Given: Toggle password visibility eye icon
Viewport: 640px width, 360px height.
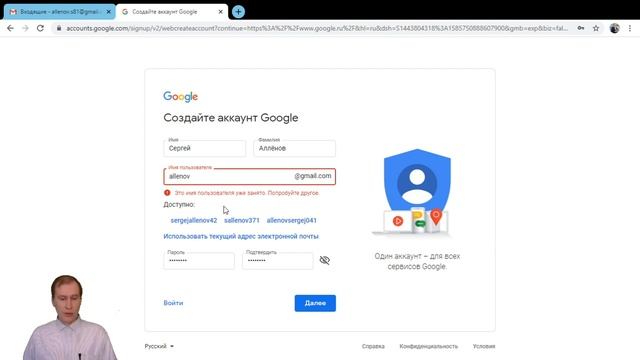Looking at the screenshot, I should pyautogui.click(x=324, y=260).
